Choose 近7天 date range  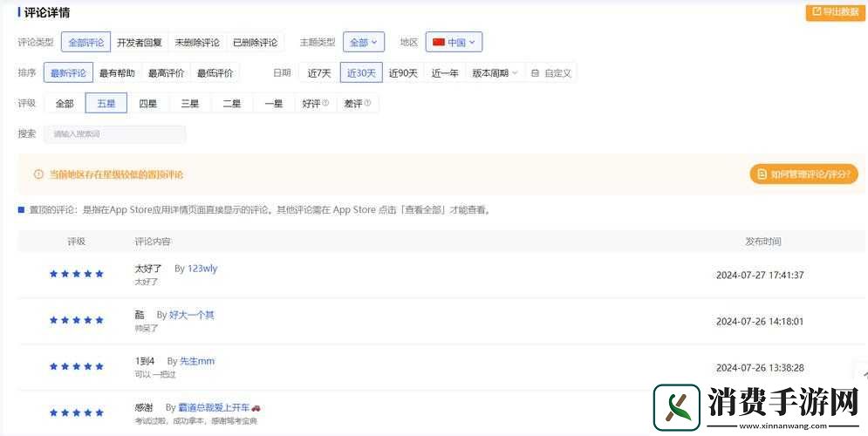pyautogui.click(x=319, y=72)
